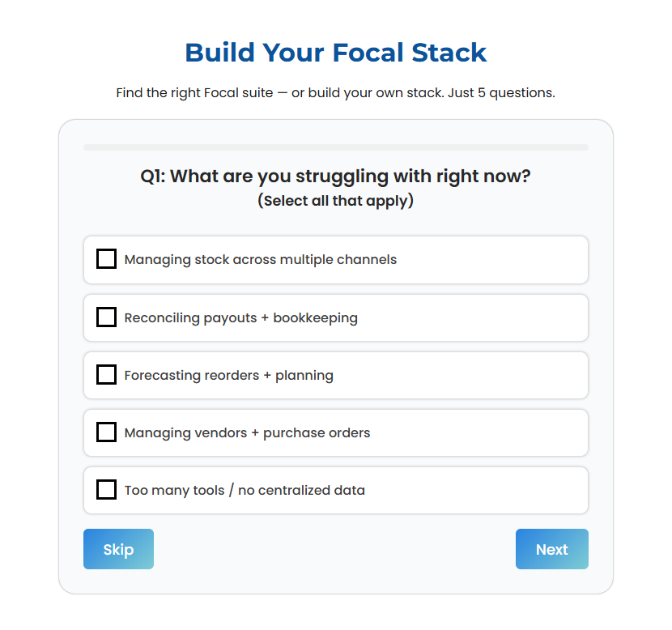This screenshot has height=630, width=672.
Task: Click the 'Too many tools / no centralized data' text
Action: tap(245, 491)
